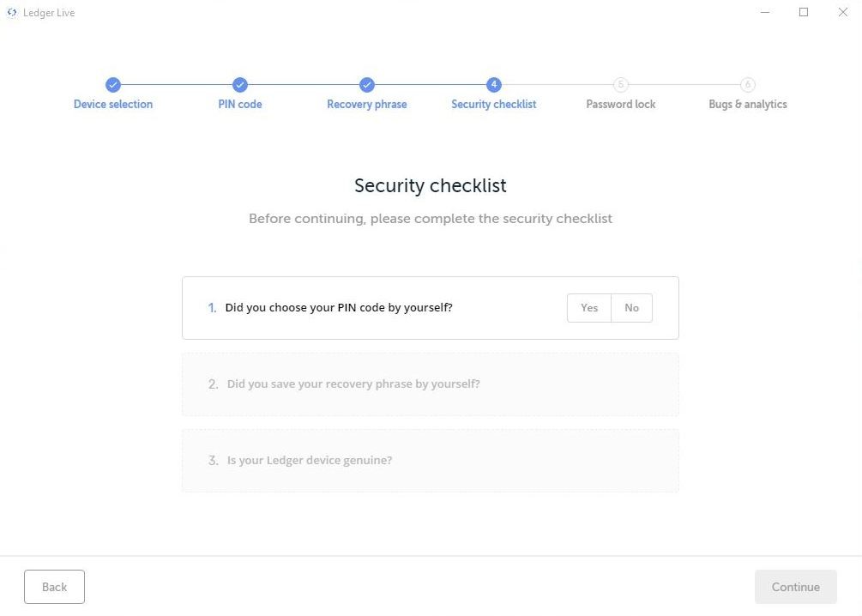Maximize the Ledger Live window

[x=804, y=12]
